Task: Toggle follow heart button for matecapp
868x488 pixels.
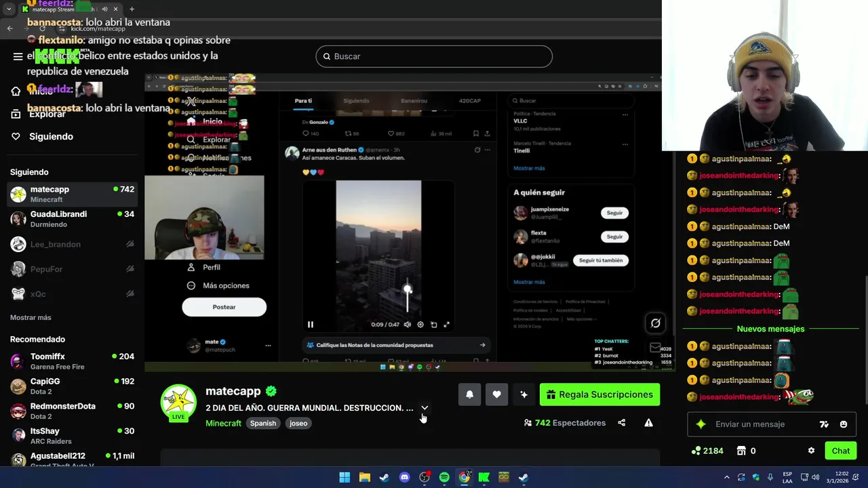Action: (x=496, y=394)
